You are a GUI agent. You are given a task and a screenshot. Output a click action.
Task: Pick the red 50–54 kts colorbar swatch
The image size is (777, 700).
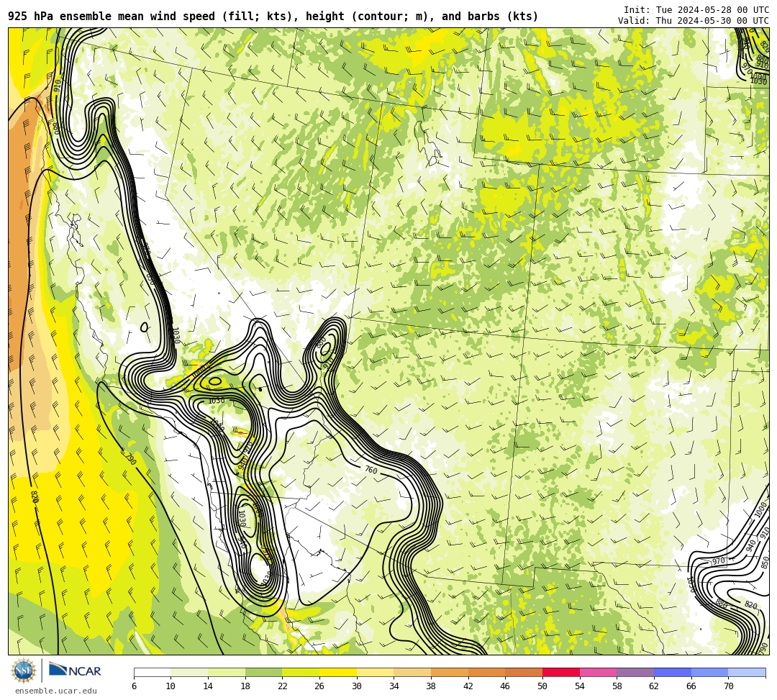[561, 672]
